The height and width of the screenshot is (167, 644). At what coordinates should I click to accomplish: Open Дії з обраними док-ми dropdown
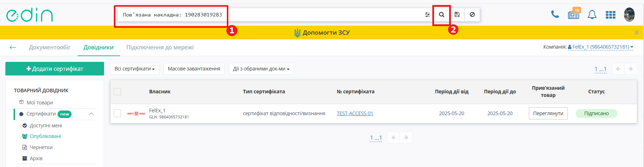click(x=261, y=69)
